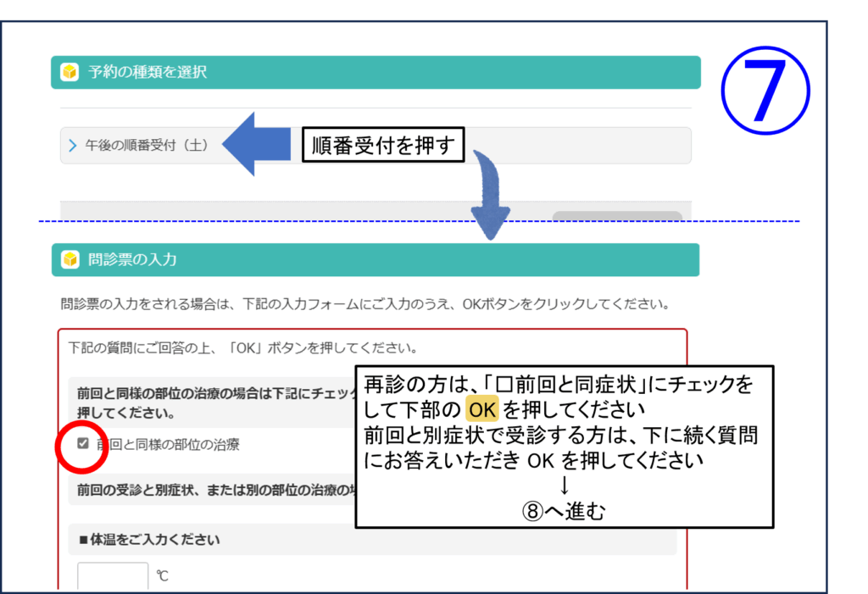
Task: Click the 順番受付を押す callout label
Action: 384,145
